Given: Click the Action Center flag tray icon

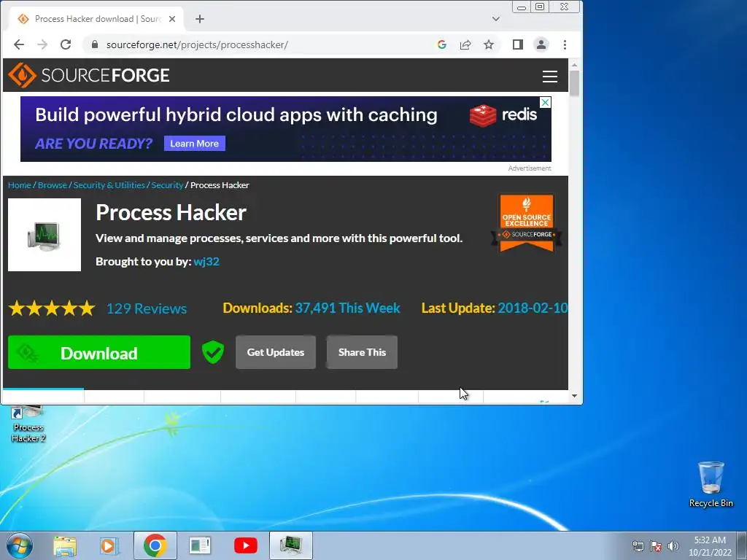Looking at the screenshot, I should tap(656, 546).
